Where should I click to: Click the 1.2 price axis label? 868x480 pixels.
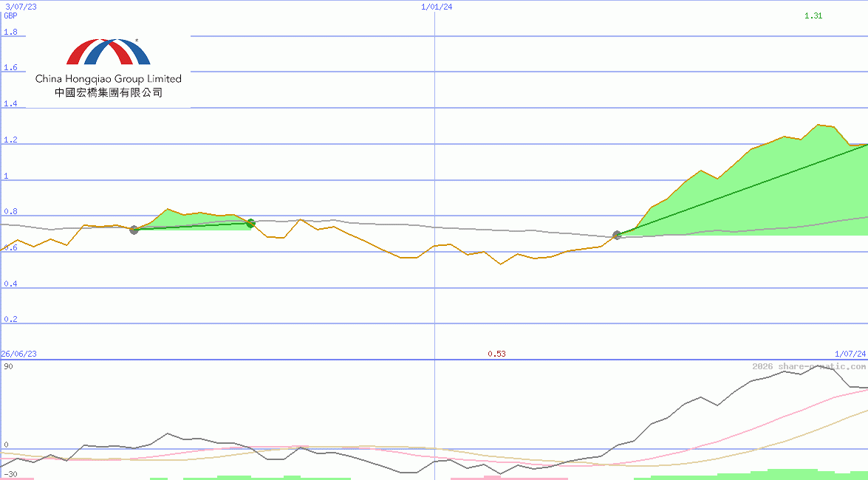[x=10, y=140]
